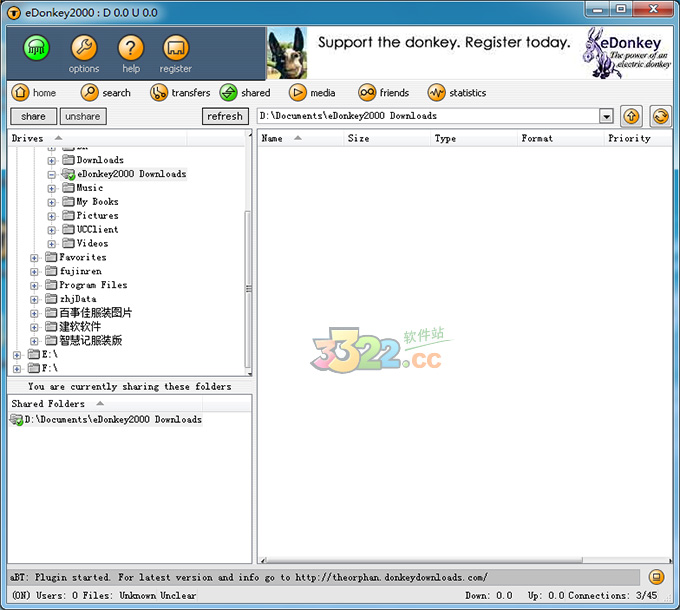This screenshot has width=680, height=610.
Task: Open options with the wrench icon
Action: tap(84, 48)
